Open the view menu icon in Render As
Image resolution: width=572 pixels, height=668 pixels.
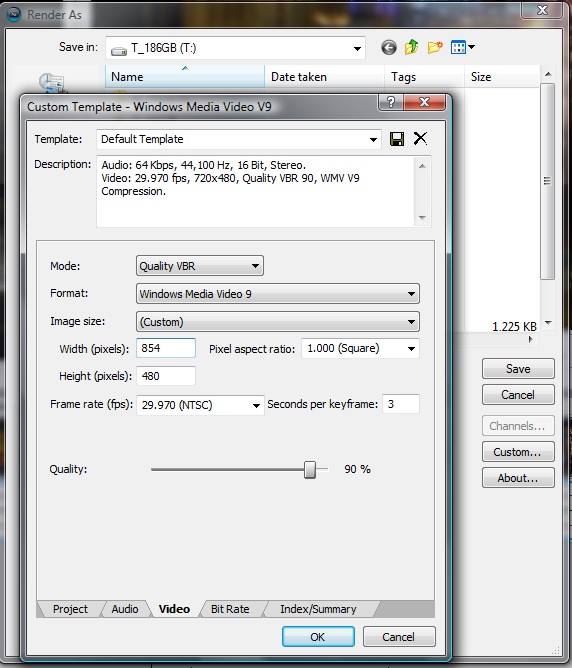[x=462, y=47]
